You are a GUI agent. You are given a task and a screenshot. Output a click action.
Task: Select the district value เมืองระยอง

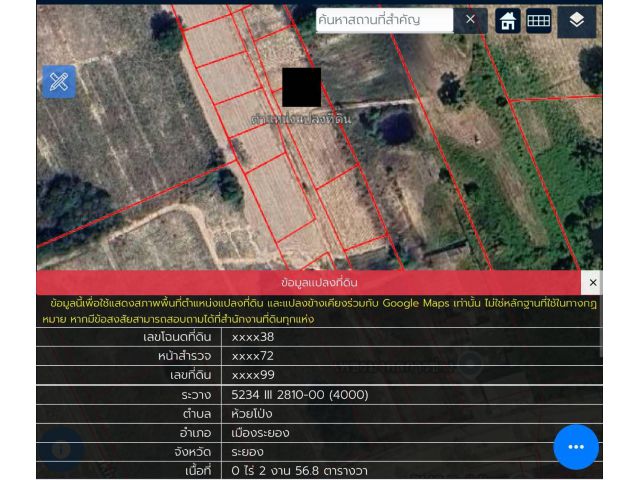260,433
